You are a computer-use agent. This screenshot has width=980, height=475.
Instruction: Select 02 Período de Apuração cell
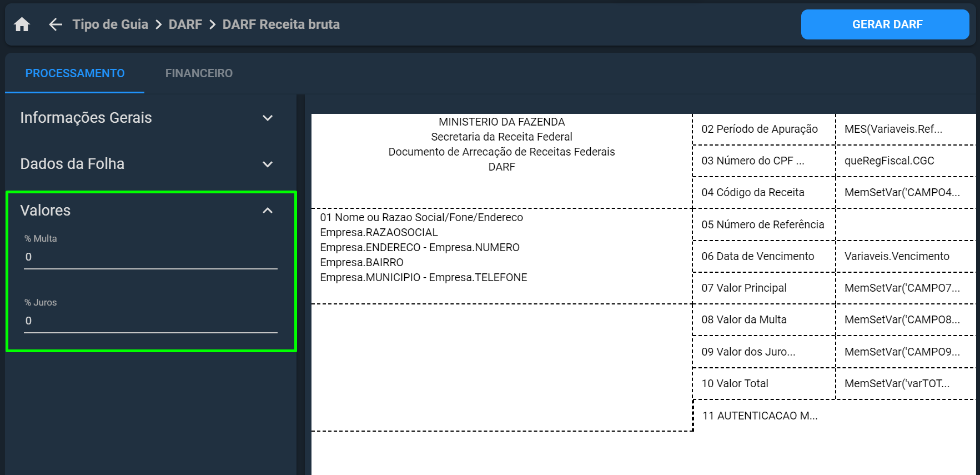point(764,129)
